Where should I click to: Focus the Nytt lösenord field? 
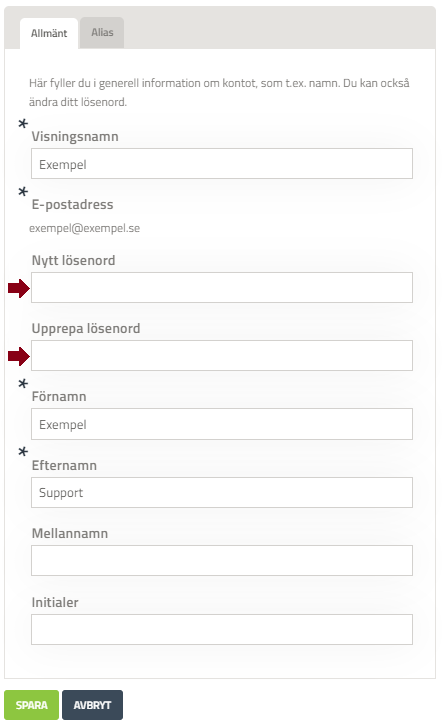tap(222, 288)
